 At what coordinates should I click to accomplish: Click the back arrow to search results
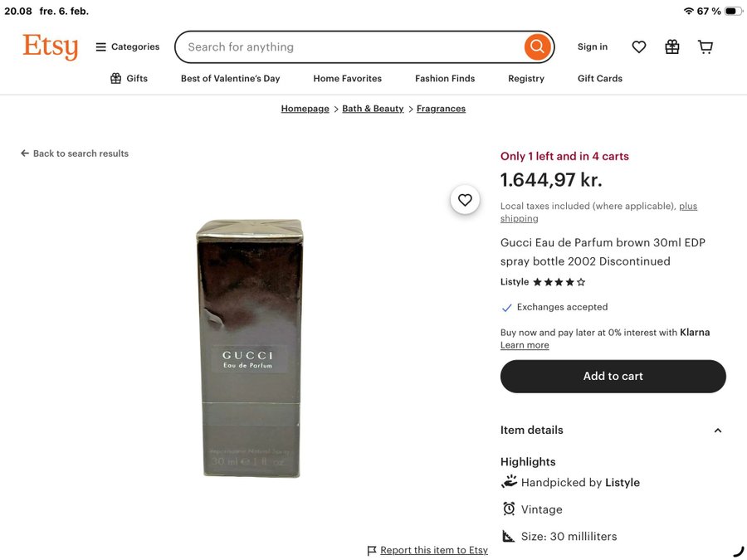[x=25, y=153]
